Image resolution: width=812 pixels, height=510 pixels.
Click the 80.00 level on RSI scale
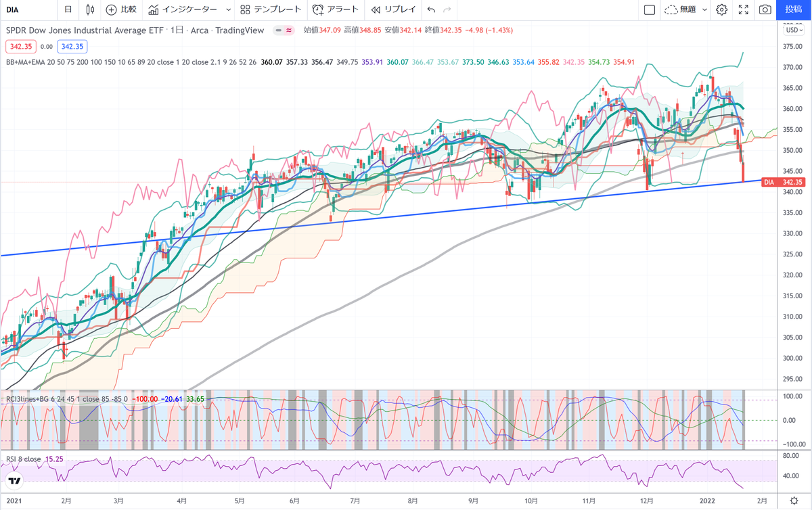click(x=792, y=456)
